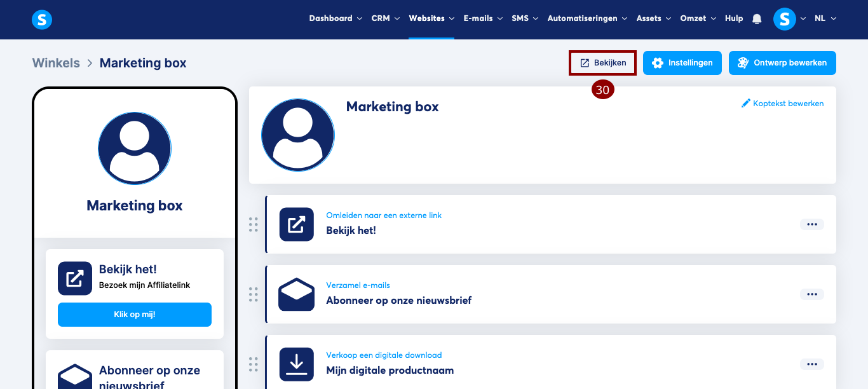This screenshot has width=868, height=389.
Task: Open the Hulp menu item
Action: coord(734,18)
